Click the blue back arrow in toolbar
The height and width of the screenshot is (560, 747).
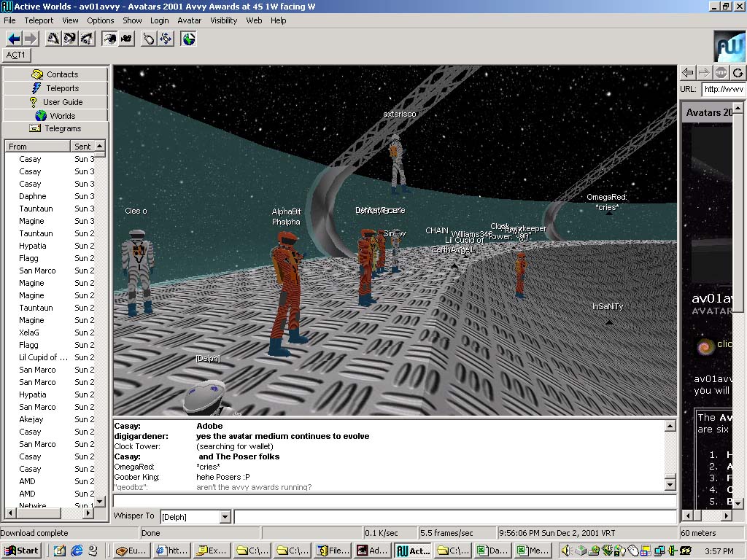pyautogui.click(x=14, y=38)
